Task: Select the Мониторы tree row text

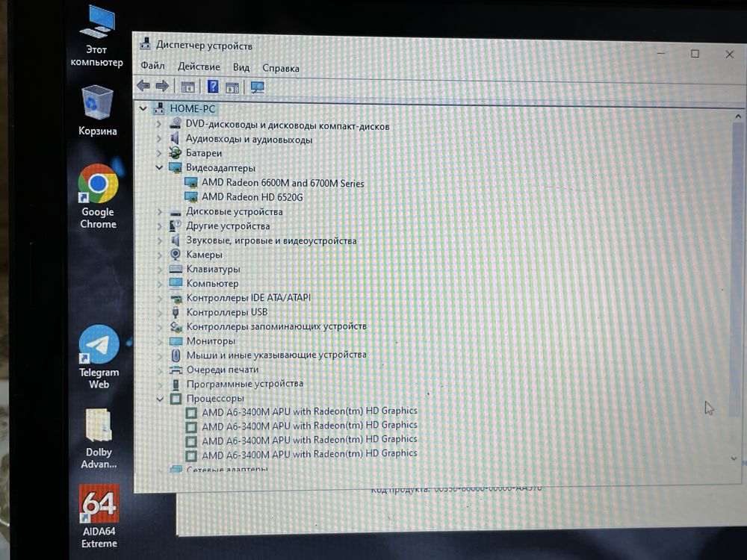Action: pyautogui.click(x=211, y=341)
